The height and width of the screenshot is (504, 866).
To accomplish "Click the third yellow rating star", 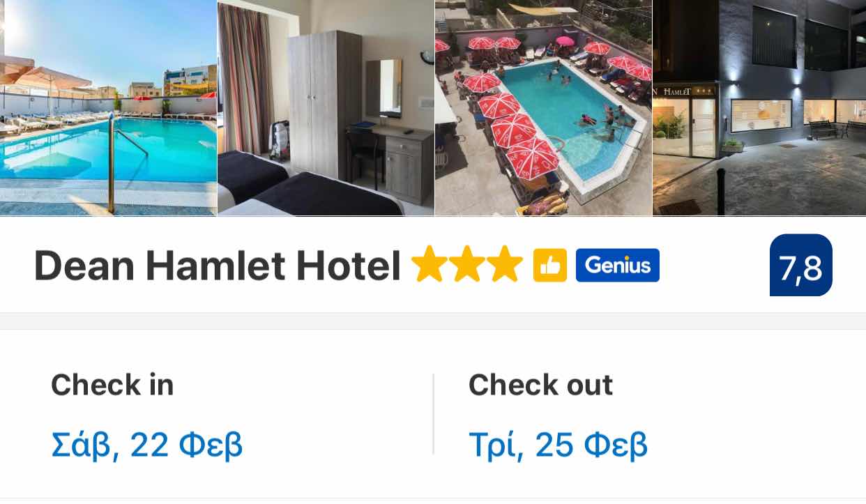I will pos(505,264).
